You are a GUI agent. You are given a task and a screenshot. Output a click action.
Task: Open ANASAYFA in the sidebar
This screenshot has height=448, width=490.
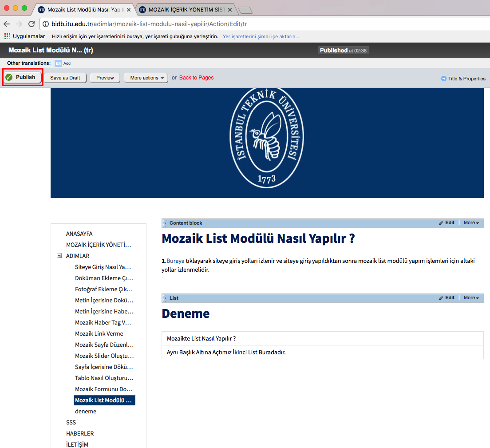click(x=79, y=234)
